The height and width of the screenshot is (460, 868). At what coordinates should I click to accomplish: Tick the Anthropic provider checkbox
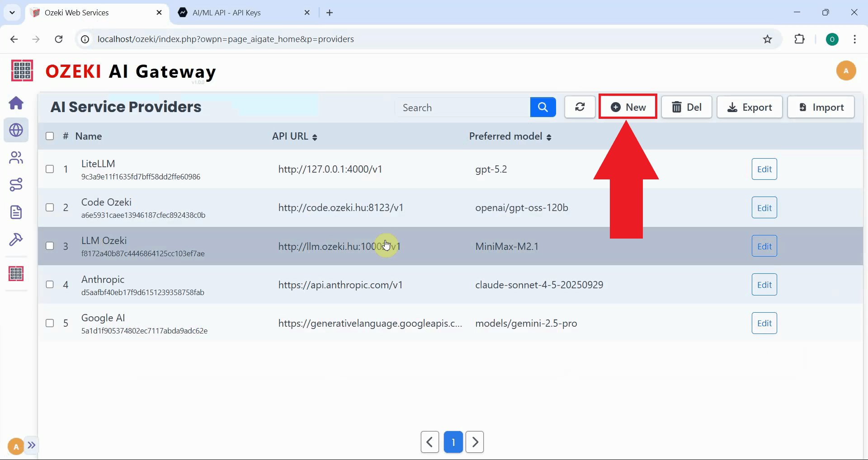(x=50, y=285)
